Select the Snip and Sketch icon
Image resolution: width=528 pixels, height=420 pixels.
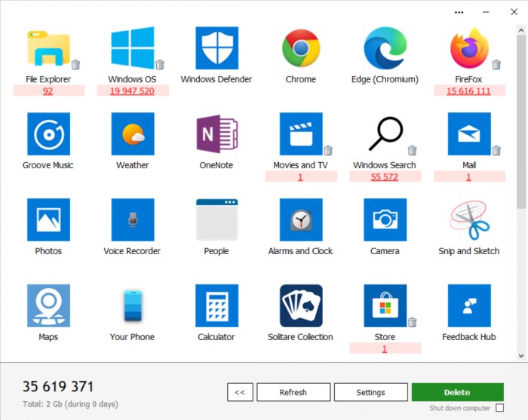[x=469, y=219]
